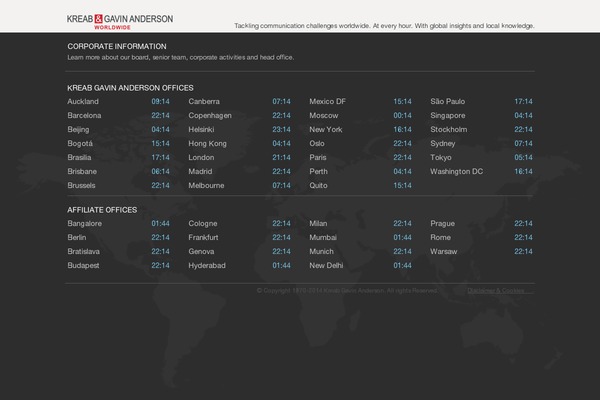This screenshot has width=600, height=400.
Task: Select the Auckland office
Action: click(84, 102)
